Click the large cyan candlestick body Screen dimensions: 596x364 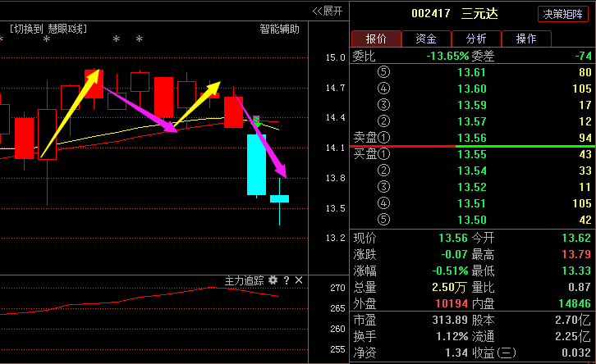(257, 165)
